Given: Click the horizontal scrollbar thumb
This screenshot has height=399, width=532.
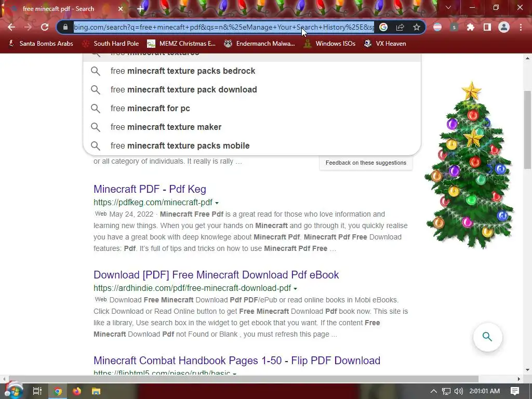Looking at the screenshot, I should coord(243,379).
